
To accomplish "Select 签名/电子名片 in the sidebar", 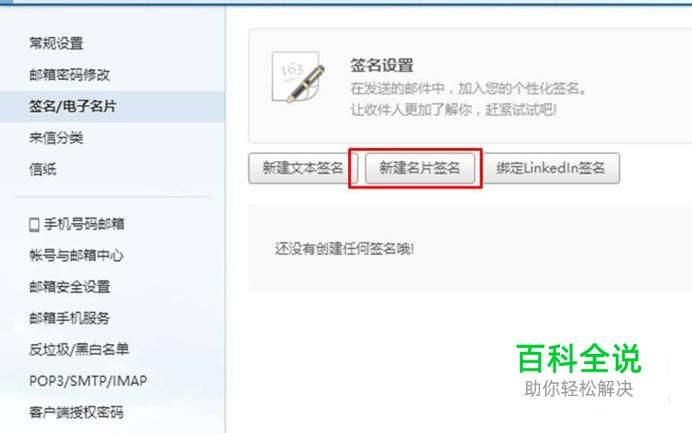I will pyautogui.click(x=112, y=106).
